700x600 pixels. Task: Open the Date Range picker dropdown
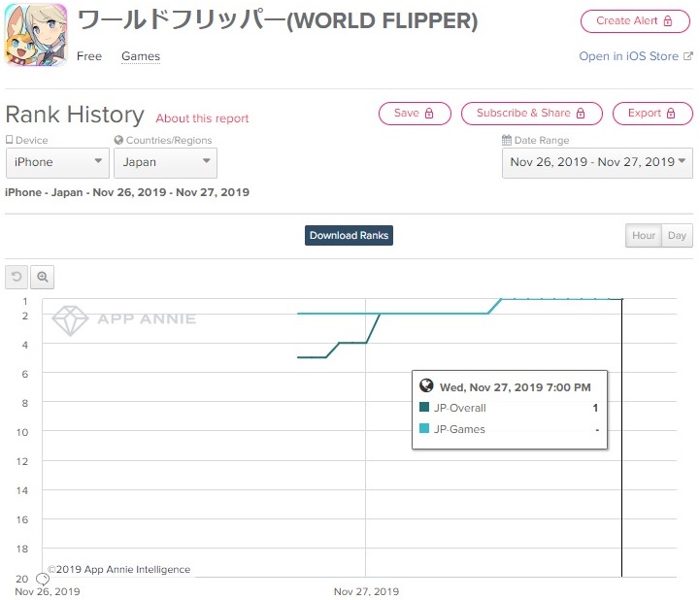[x=597, y=162]
